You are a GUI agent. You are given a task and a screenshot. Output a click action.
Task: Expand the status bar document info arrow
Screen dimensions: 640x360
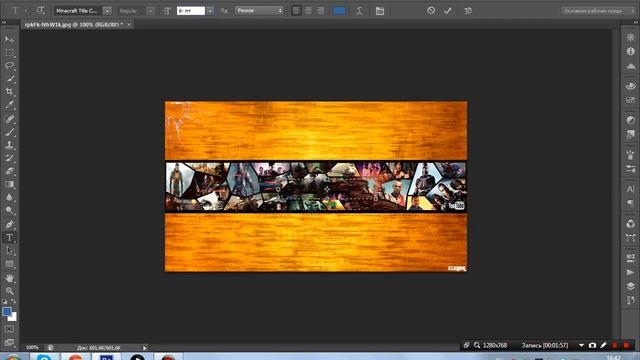tap(144, 348)
